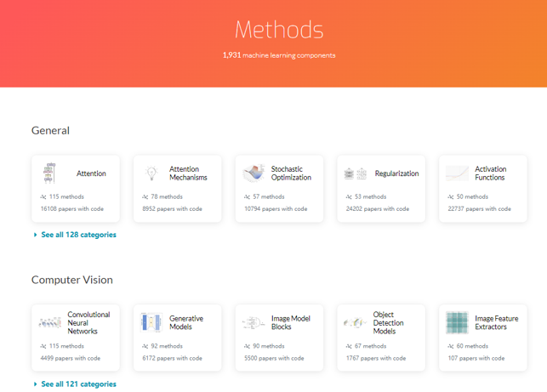Click the Stochastic Optimization surface plot icon

pyautogui.click(x=254, y=173)
